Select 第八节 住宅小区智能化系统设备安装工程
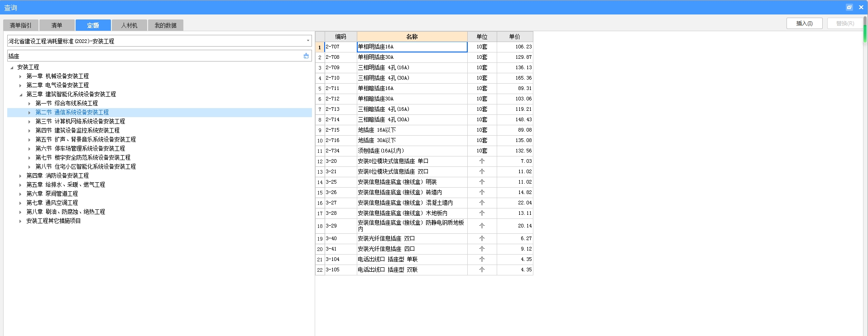This screenshot has height=336, width=868. click(86, 166)
